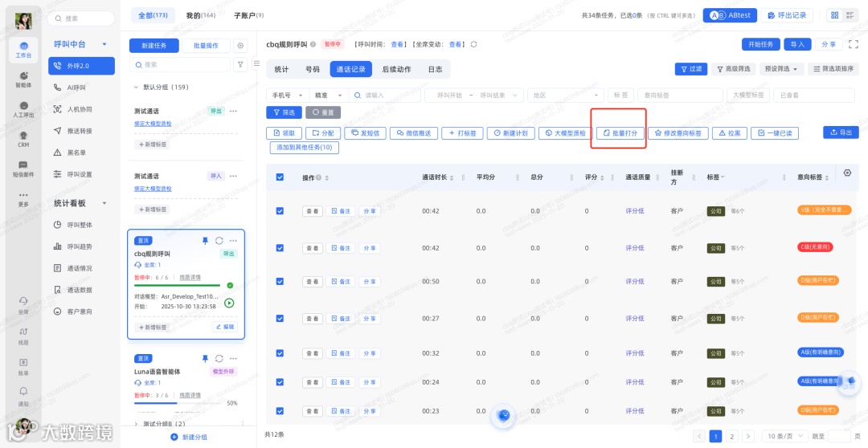
Task: Open the 线路 line routing icon
Action: 23,336
